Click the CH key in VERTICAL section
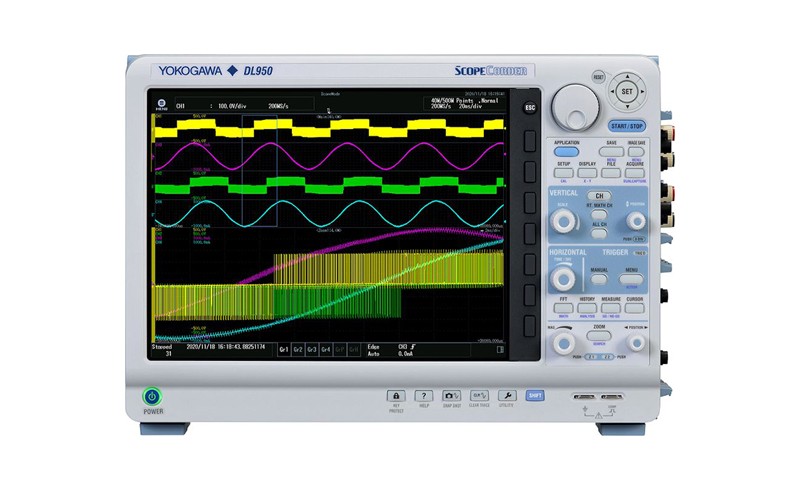 click(599, 195)
